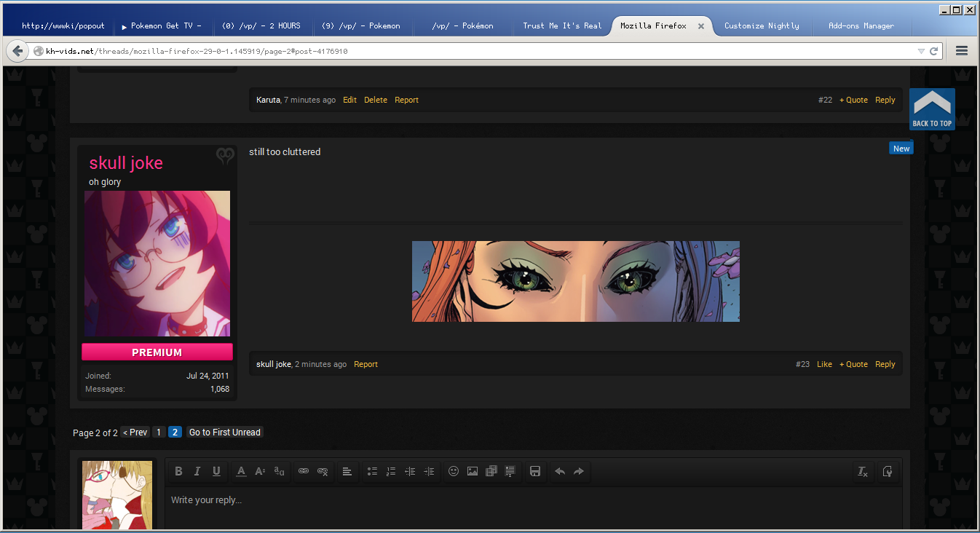Viewport: 980px width, 533px height.
Task: Click your avatar beside the reply editor
Action: [117, 495]
